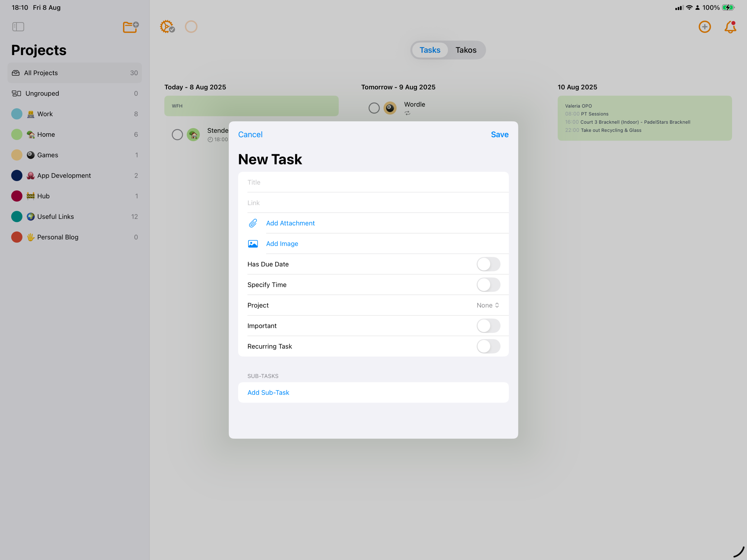This screenshot has width=747, height=560.
Task: Click the paperclip attachment icon
Action: click(253, 223)
